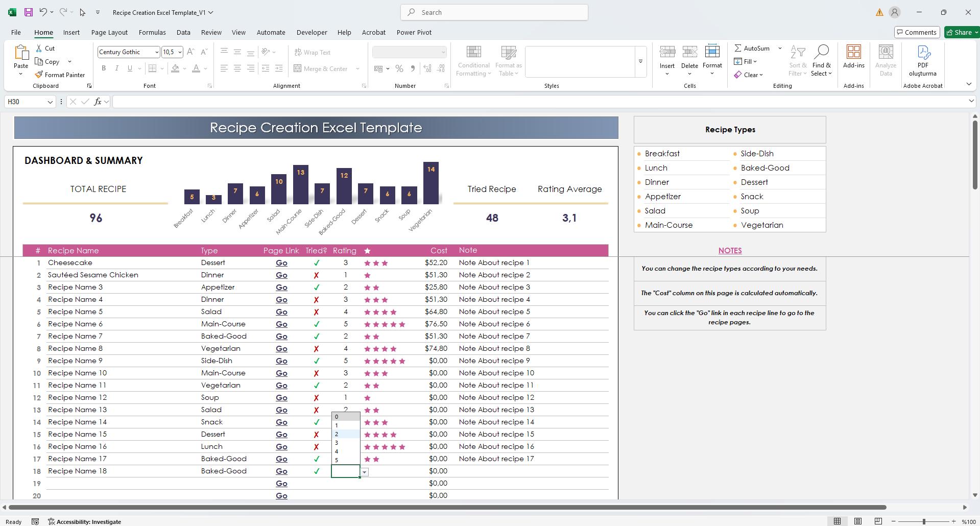This screenshot has height=526, width=980.
Task: Open the Comments panel
Action: pyautogui.click(x=917, y=32)
